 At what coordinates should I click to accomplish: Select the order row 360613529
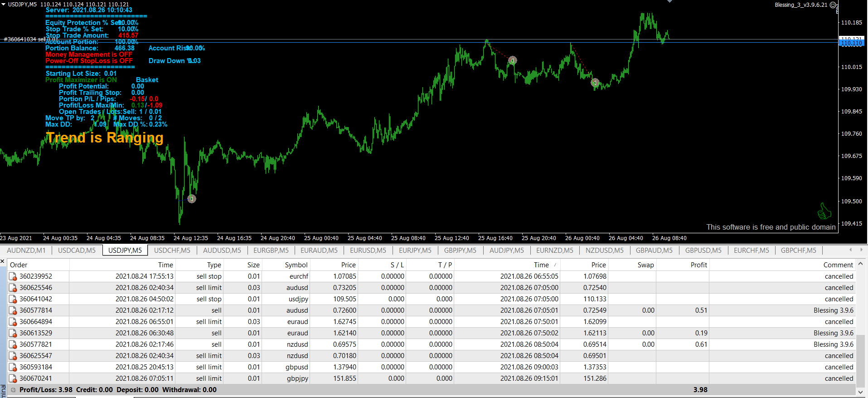[x=35, y=333]
